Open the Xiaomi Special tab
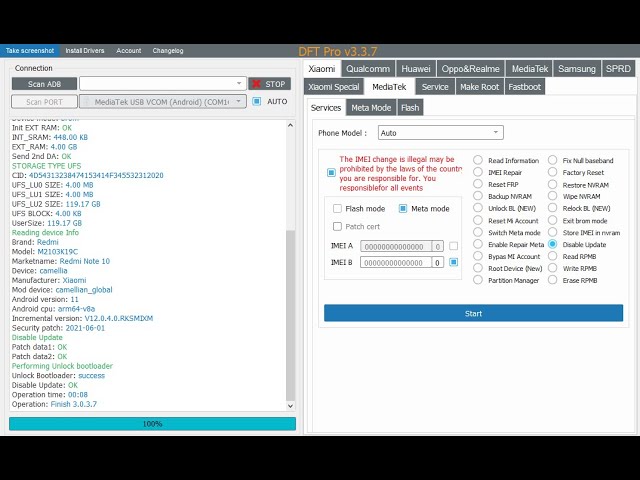Viewport: 640px width, 480px height. coord(332,87)
